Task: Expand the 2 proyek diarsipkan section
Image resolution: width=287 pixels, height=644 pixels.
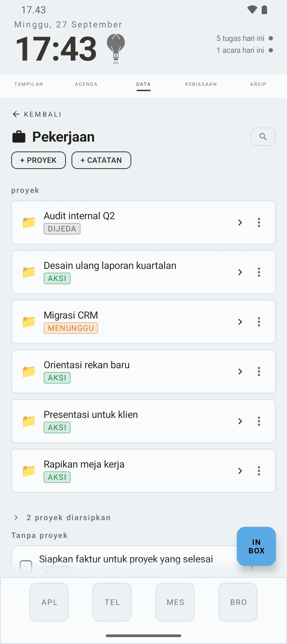Action: [x=63, y=517]
